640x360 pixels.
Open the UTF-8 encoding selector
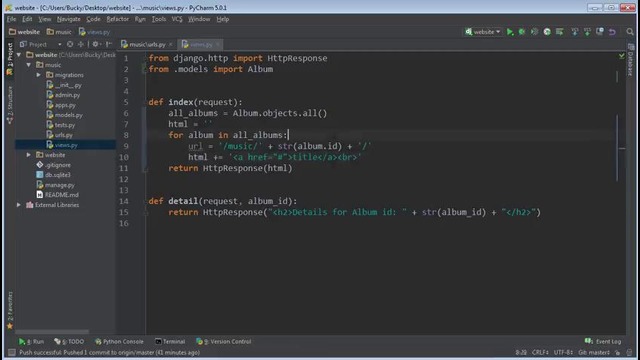[563, 352]
